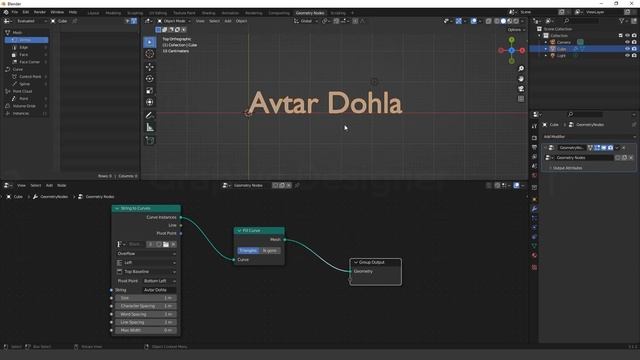Screen dimensions: 640x360
Task: Click unlink font X icon in String to Curves
Action: click(x=173, y=244)
